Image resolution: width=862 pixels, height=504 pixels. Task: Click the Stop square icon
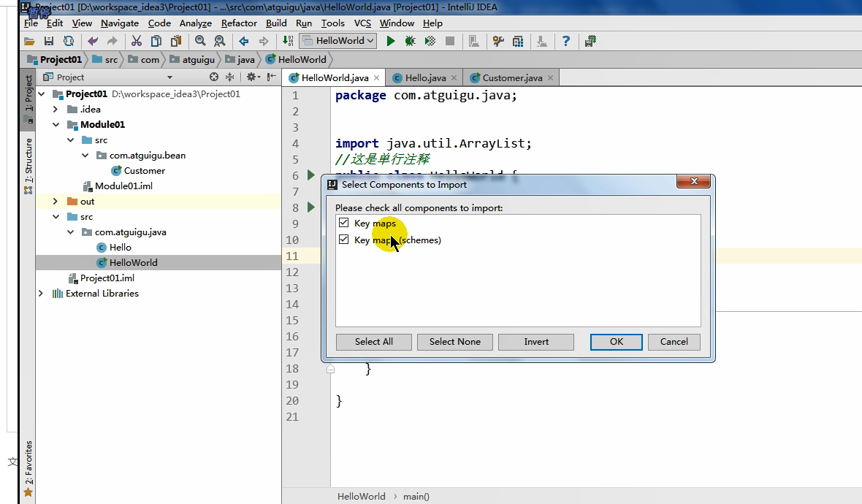coord(450,41)
